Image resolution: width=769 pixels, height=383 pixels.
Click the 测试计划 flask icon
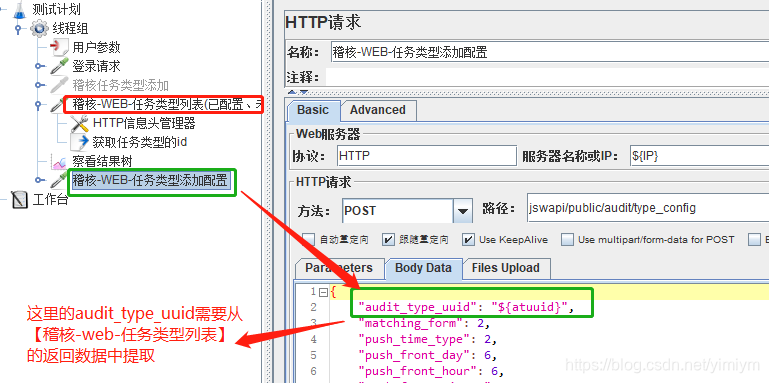click(x=19, y=9)
